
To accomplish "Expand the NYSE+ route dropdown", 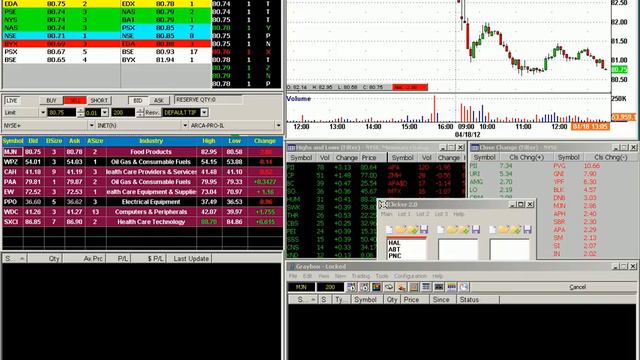I will point(91,125).
